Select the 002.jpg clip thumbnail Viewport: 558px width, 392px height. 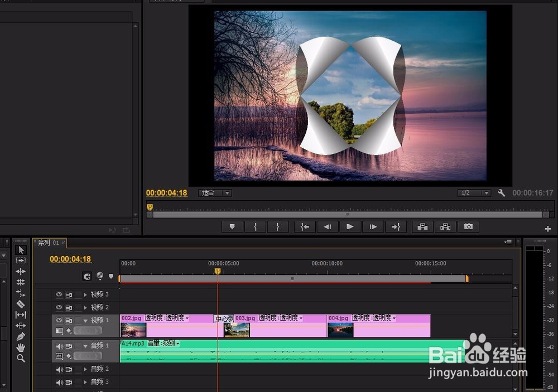pyautogui.click(x=133, y=330)
